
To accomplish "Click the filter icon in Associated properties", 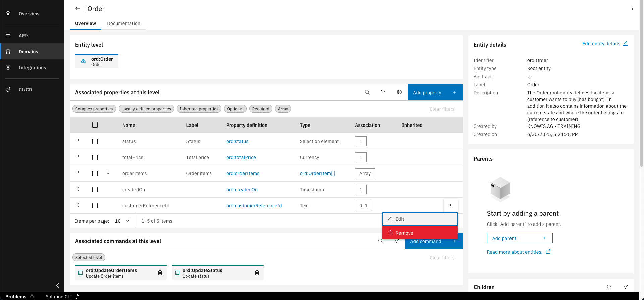I will tap(383, 92).
